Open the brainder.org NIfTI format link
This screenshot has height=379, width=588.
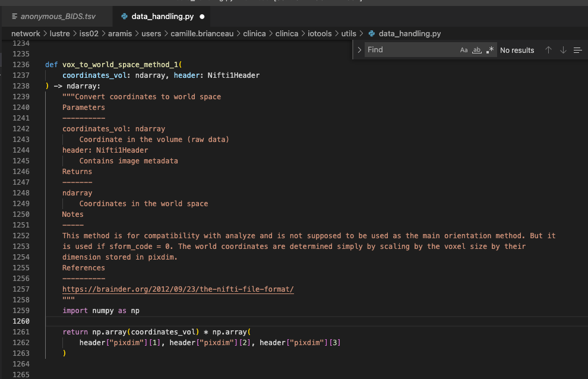(177, 289)
